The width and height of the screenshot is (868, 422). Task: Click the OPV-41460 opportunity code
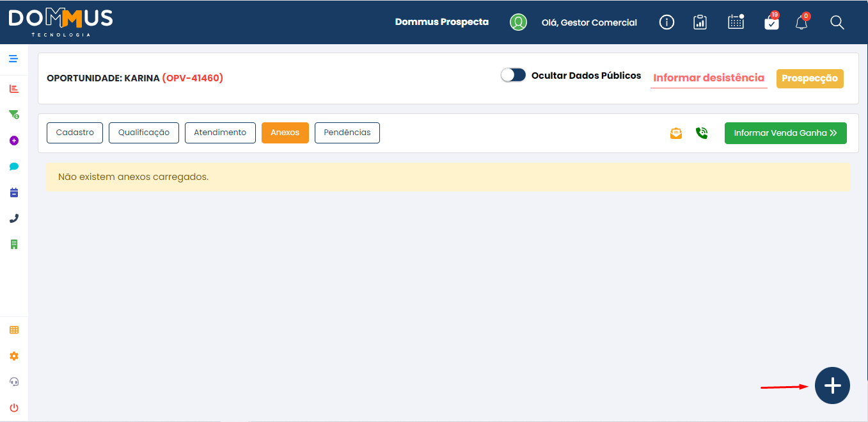tap(193, 78)
